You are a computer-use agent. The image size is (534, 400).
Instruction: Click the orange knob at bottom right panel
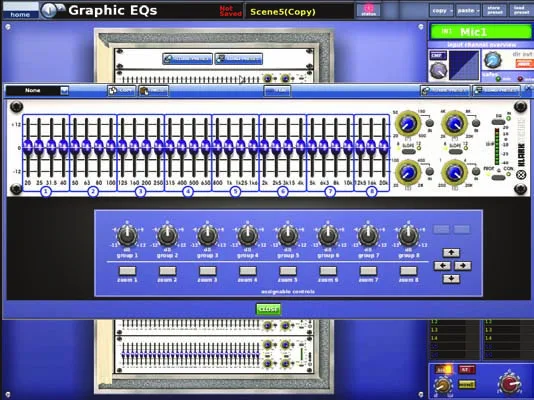click(443, 385)
